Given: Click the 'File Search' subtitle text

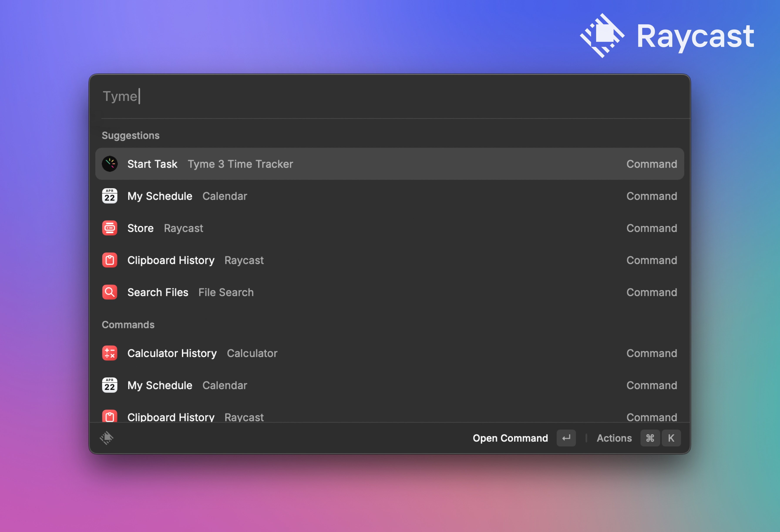Looking at the screenshot, I should point(226,293).
